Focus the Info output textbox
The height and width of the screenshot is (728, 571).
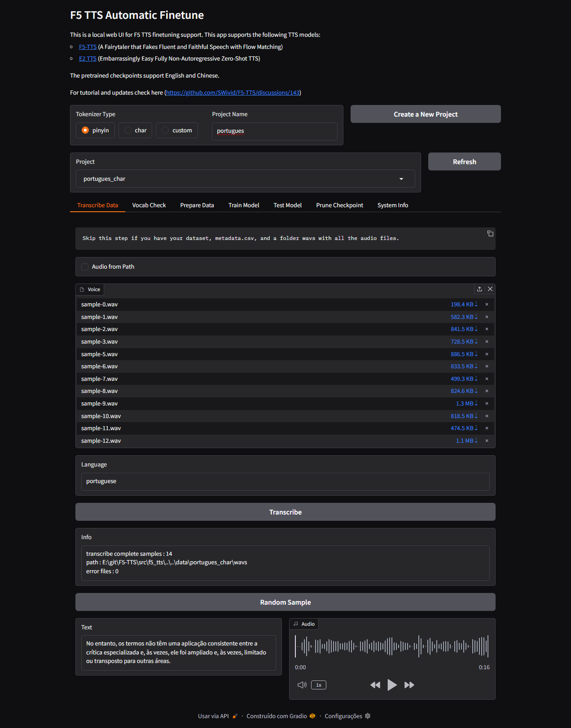285,563
